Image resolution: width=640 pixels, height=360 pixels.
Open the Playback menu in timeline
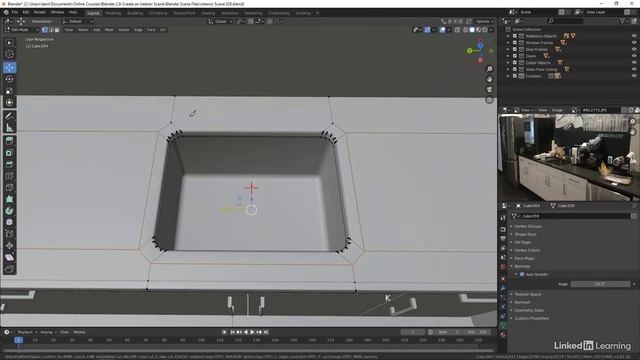[x=27, y=332]
